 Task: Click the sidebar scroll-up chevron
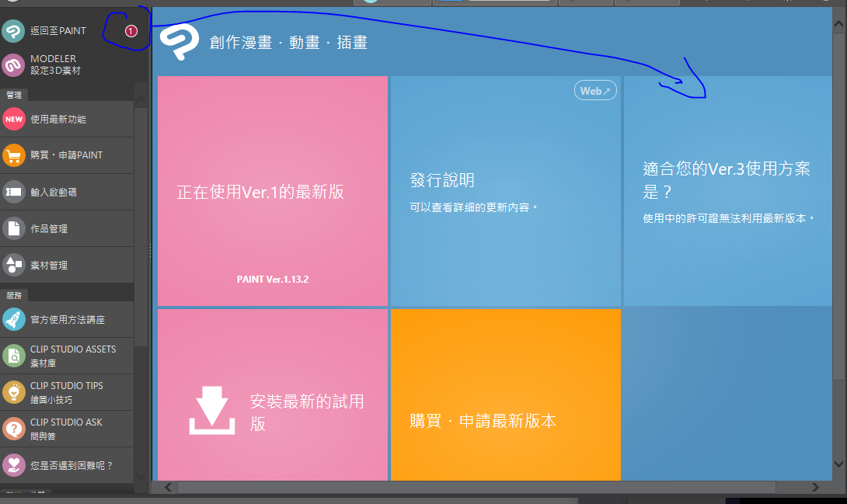point(141,99)
